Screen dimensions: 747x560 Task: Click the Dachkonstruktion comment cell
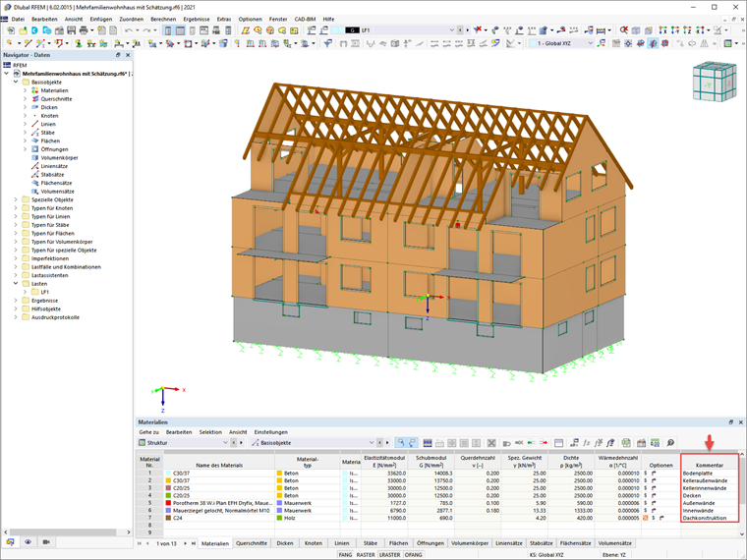point(710,518)
